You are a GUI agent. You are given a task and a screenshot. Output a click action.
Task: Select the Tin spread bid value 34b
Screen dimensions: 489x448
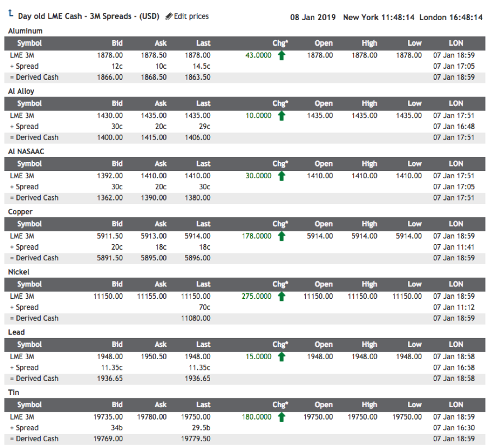pyautogui.click(x=117, y=428)
